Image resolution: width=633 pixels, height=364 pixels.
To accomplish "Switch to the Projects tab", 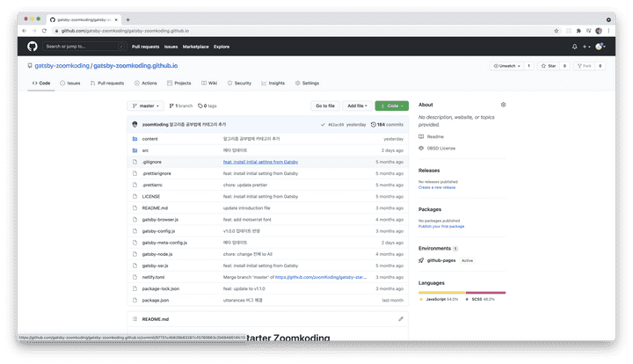I will (178, 84).
